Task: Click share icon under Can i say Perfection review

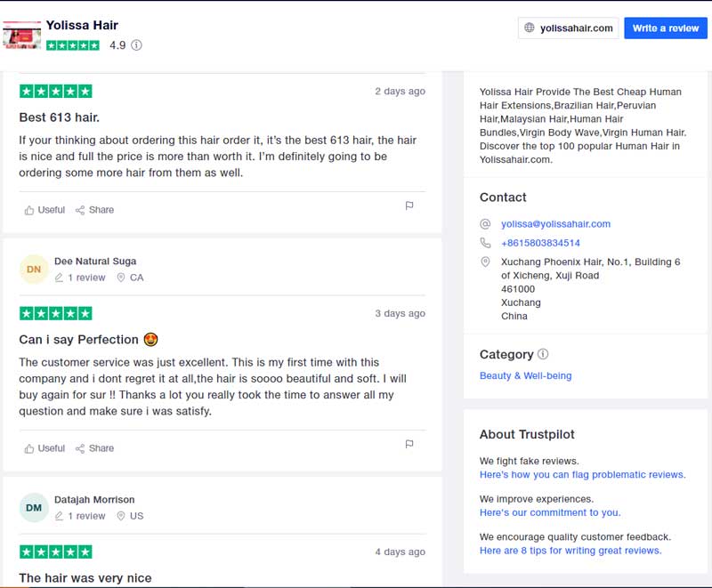Action: [x=80, y=448]
